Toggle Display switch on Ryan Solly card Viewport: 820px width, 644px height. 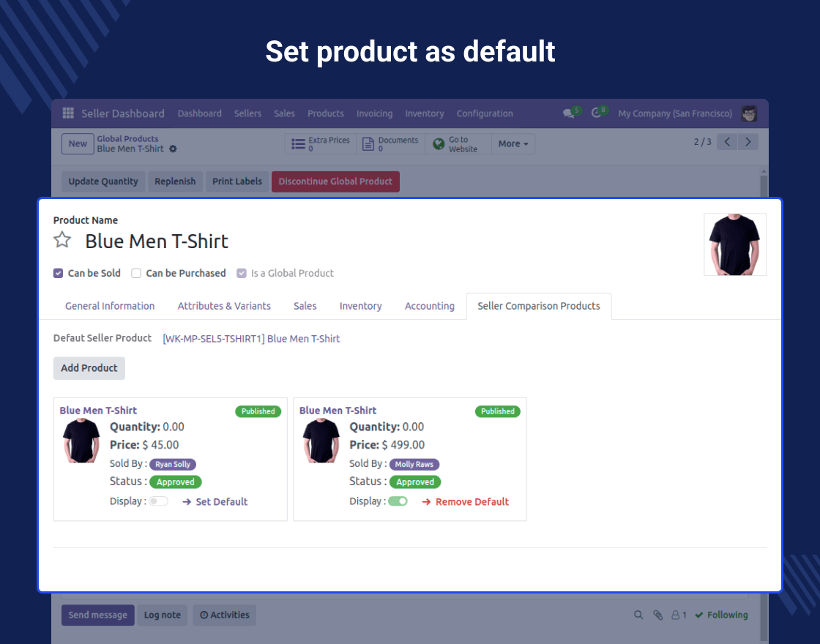pos(158,501)
